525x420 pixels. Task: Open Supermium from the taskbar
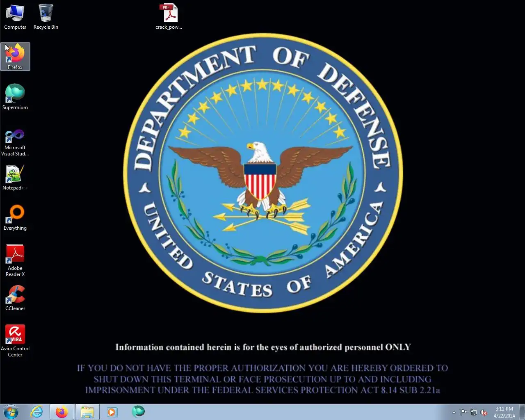pyautogui.click(x=138, y=411)
